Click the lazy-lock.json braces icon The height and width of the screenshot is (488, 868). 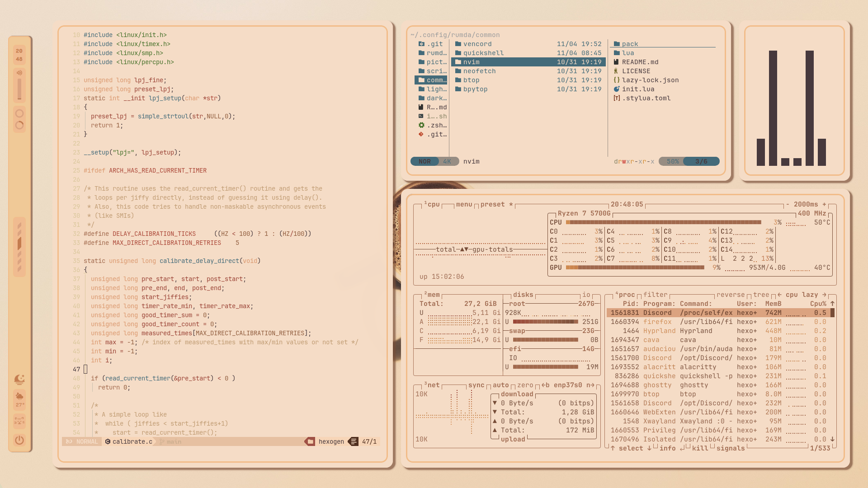coord(617,80)
